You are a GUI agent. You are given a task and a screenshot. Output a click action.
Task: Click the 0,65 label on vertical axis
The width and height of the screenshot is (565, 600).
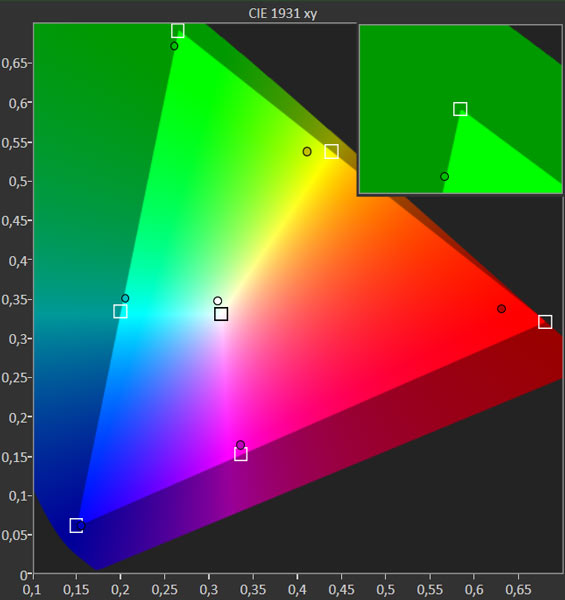pyautogui.click(x=14, y=63)
